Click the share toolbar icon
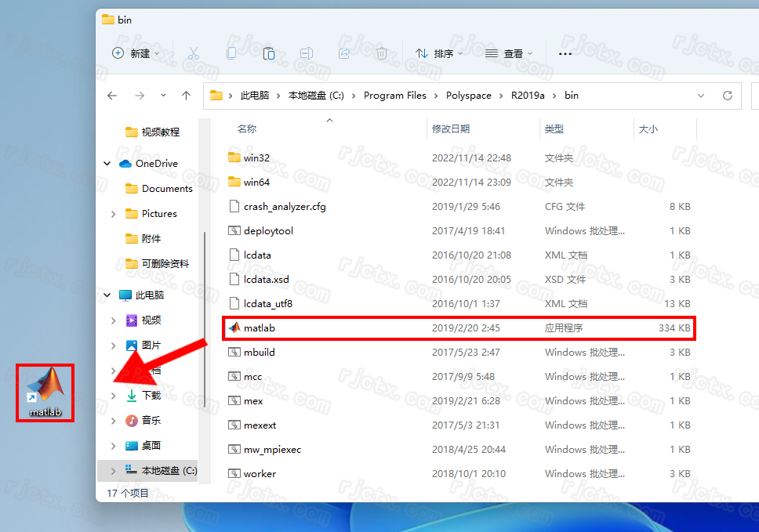Screen dimensions: 759x532 pyautogui.click(x=344, y=53)
